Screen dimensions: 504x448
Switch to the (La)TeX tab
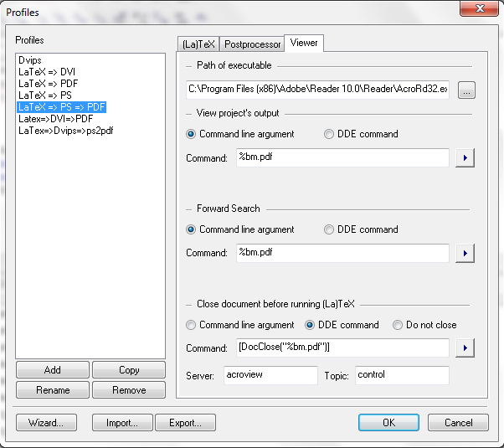[198, 44]
